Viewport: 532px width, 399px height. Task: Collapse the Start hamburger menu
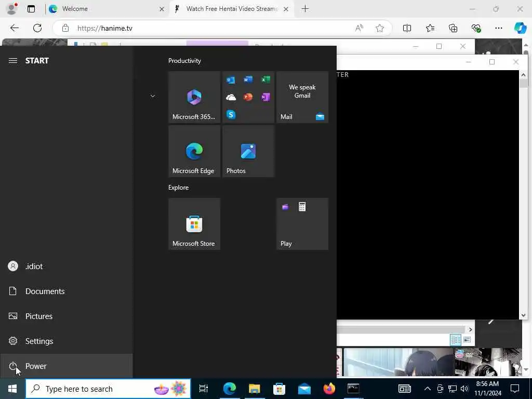13,61
